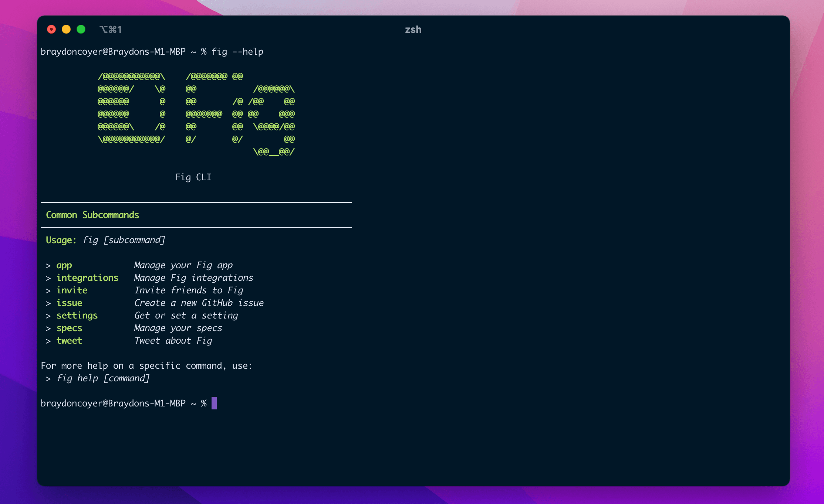
Task: Close the zsh terminal window
Action: (51, 30)
